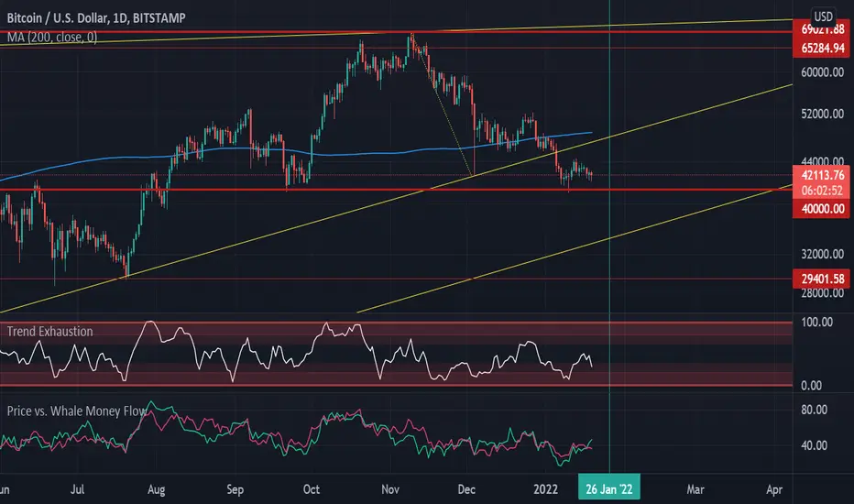Click the 80.00 money flow scale value

[815, 410]
